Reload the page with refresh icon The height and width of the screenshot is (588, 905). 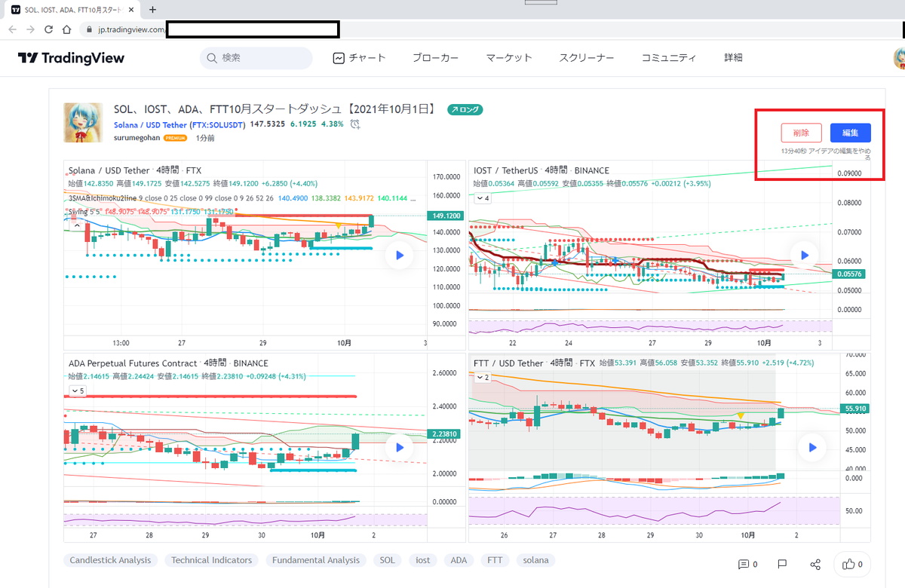pyautogui.click(x=48, y=29)
